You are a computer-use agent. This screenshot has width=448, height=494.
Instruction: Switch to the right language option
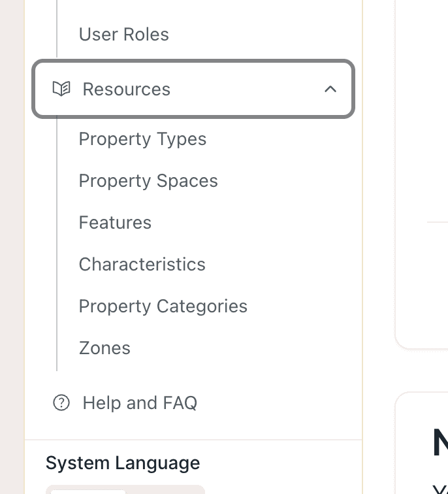click(x=165, y=490)
